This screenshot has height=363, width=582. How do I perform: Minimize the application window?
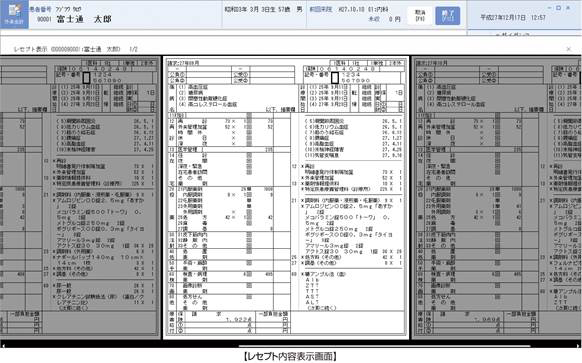pos(550,8)
